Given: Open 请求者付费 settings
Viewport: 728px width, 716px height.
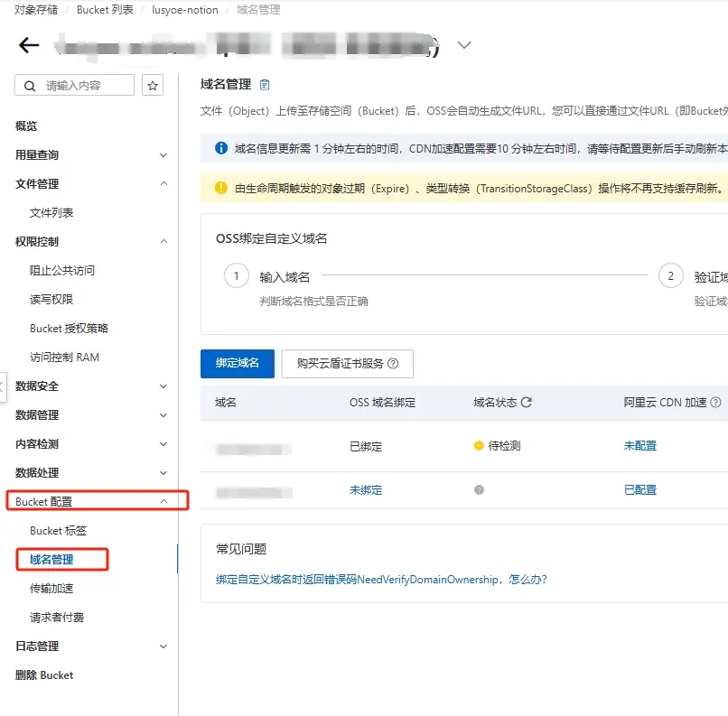Looking at the screenshot, I should [57, 618].
